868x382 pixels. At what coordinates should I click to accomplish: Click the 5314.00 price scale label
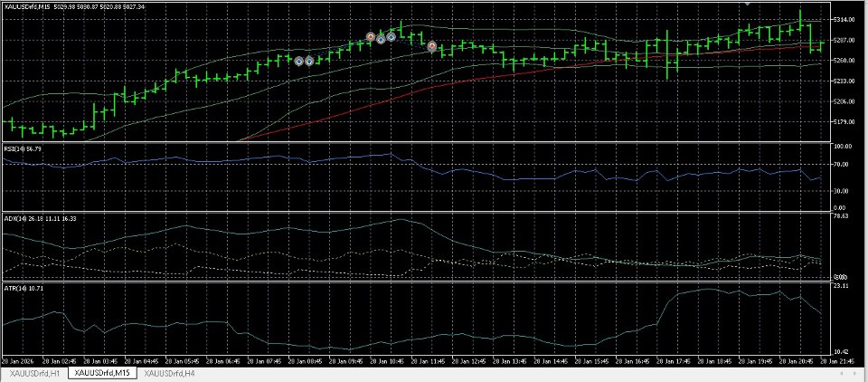click(844, 19)
